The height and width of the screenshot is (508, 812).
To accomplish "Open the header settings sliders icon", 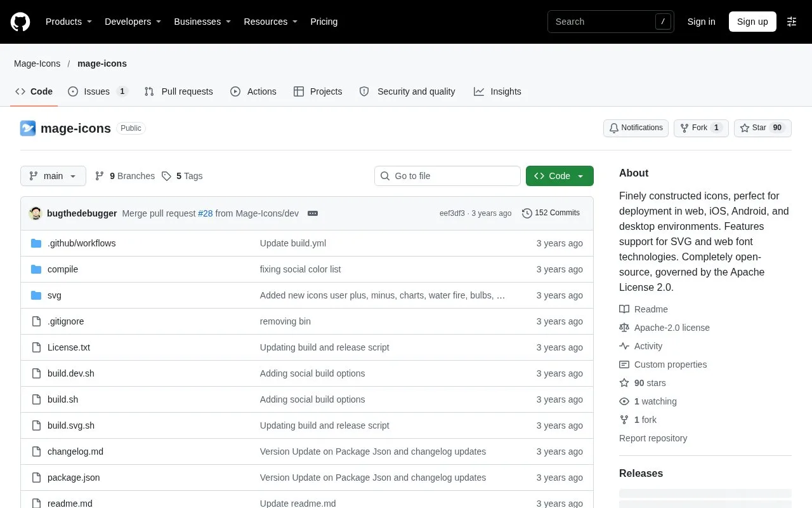I will pos(792,22).
